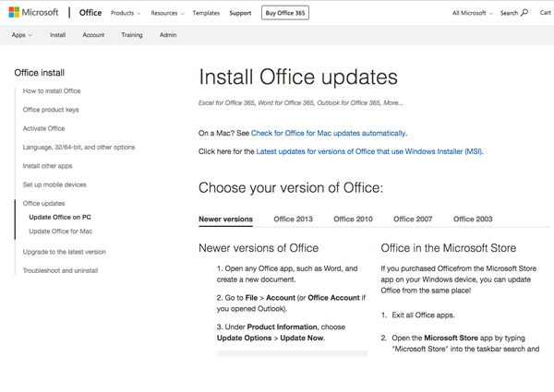Click the Install Office updates heading

[x=298, y=77]
